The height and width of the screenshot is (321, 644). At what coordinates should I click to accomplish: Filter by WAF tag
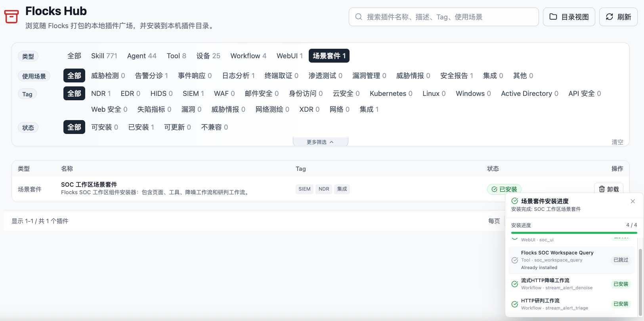[x=224, y=94]
